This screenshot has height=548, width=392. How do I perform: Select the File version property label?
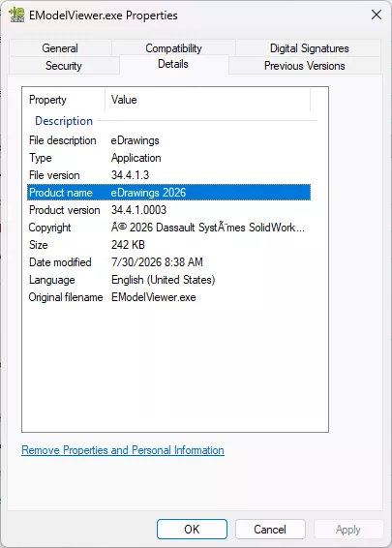54,175
